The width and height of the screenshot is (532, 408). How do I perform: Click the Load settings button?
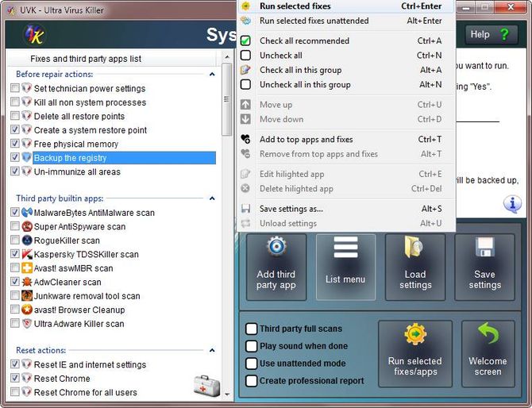tap(415, 267)
